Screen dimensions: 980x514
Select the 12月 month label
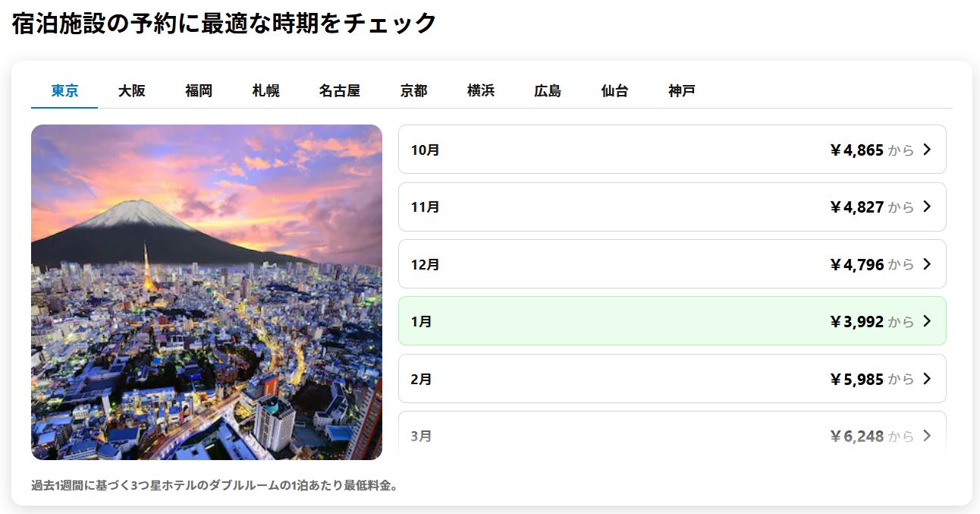425,265
